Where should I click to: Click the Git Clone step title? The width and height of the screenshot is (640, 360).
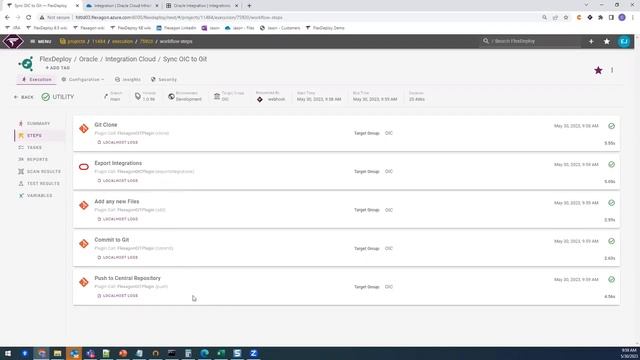[106, 125]
